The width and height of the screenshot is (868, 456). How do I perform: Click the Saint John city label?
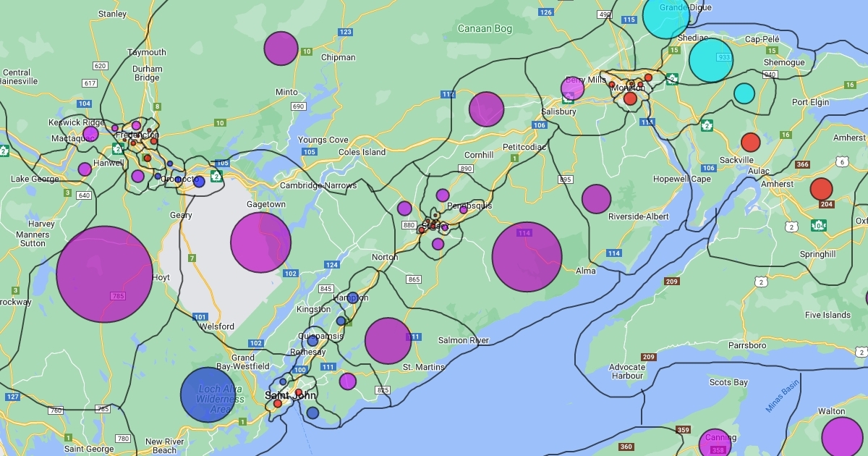(x=290, y=395)
